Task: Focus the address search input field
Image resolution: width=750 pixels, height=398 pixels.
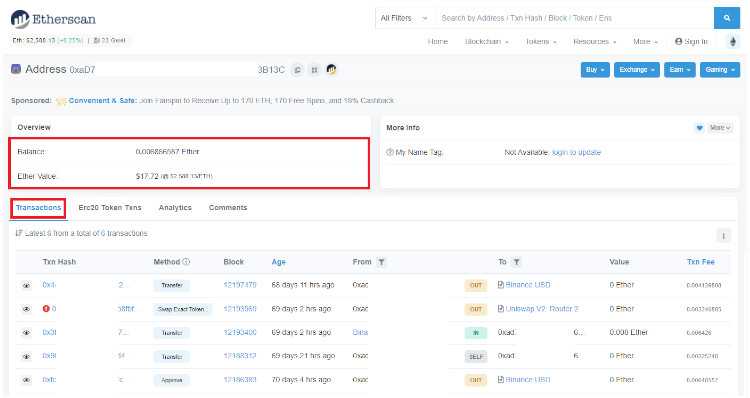Action: [x=574, y=18]
